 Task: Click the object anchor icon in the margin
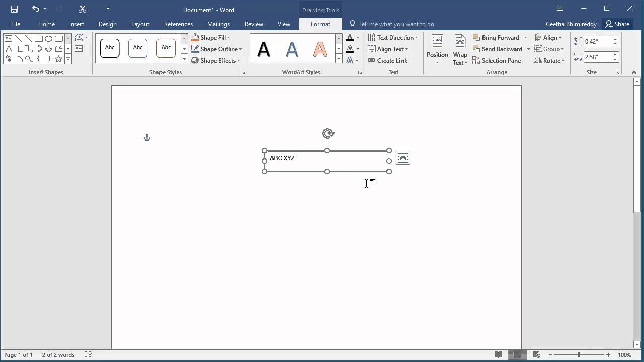click(147, 138)
